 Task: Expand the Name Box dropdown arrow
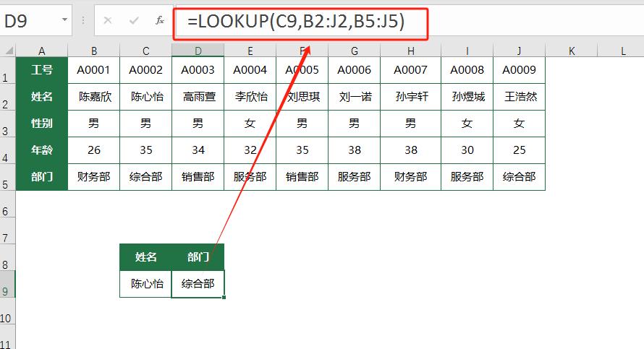[x=64, y=20]
